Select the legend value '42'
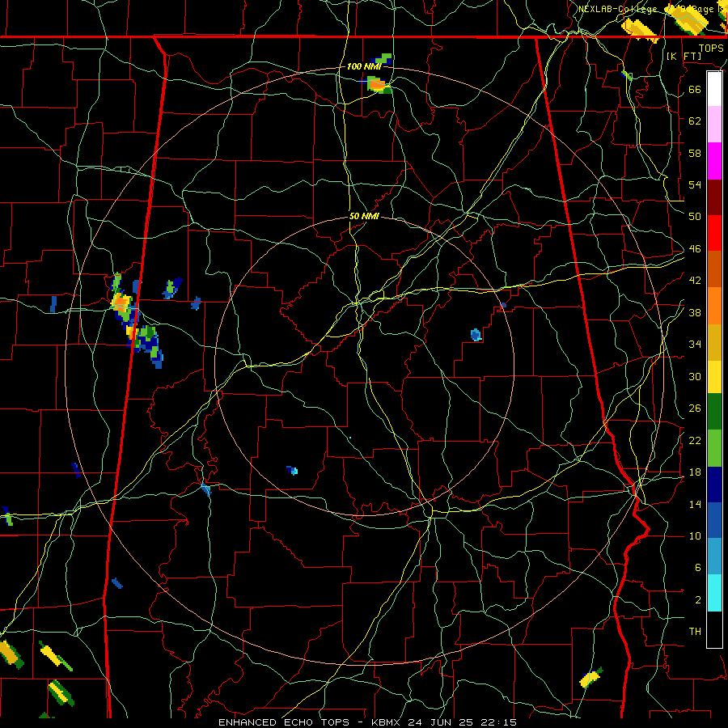Image resolution: width=728 pixels, height=728 pixels. click(x=695, y=280)
